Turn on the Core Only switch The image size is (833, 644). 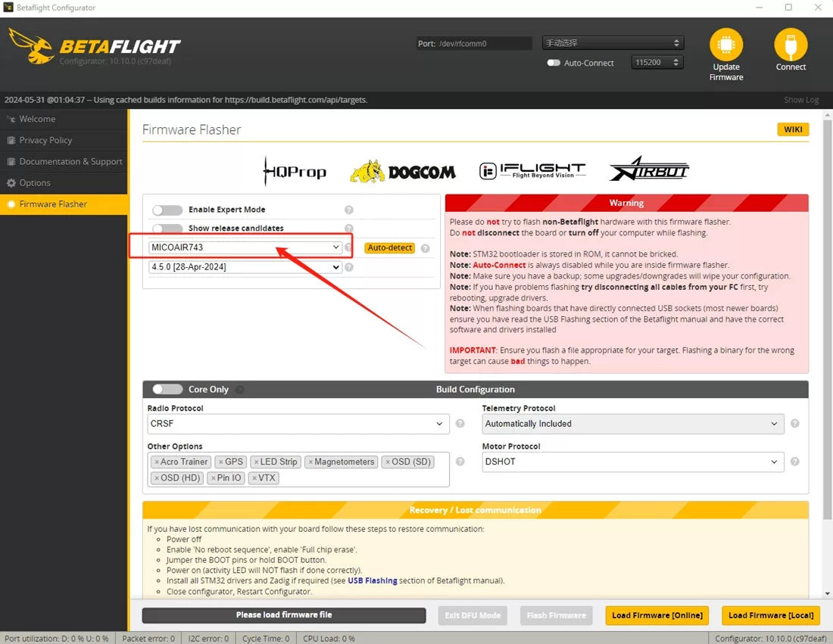click(x=167, y=389)
